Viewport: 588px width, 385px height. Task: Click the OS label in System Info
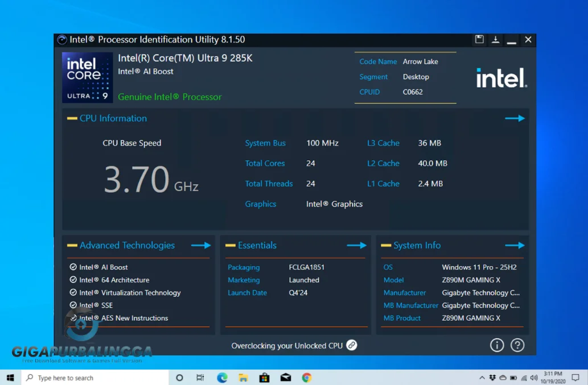click(x=388, y=267)
